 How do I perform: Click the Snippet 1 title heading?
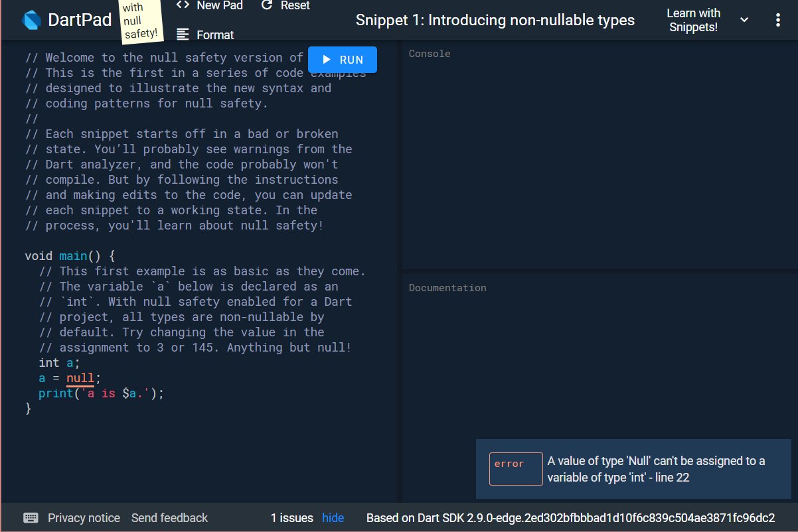(x=495, y=20)
